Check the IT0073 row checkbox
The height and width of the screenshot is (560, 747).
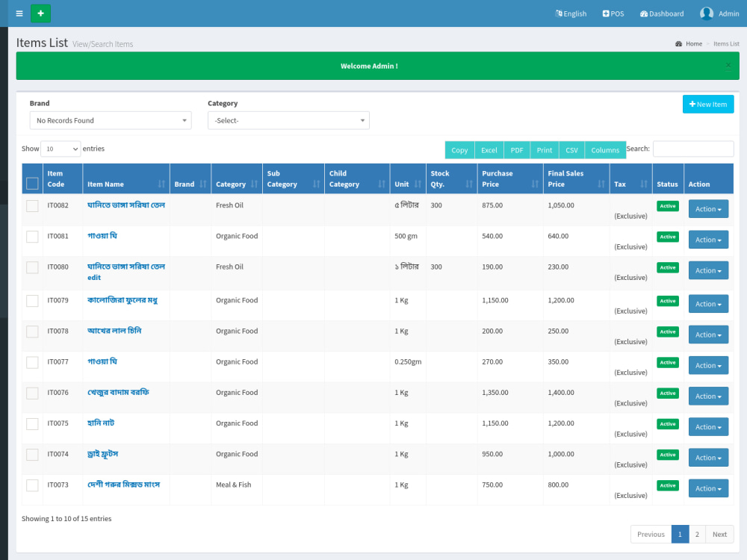pos(32,485)
